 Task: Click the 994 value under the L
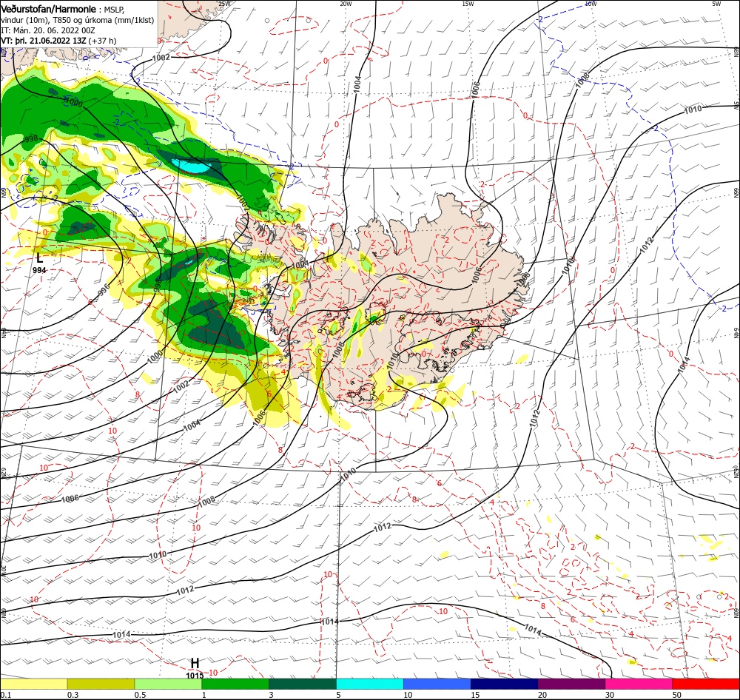[x=39, y=270]
